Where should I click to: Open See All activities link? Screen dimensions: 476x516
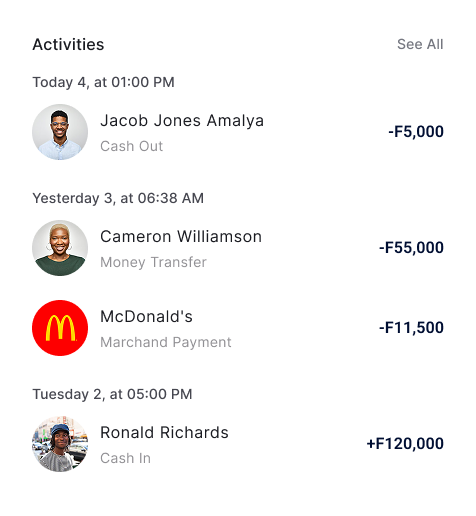pyautogui.click(x=420, y=44)
